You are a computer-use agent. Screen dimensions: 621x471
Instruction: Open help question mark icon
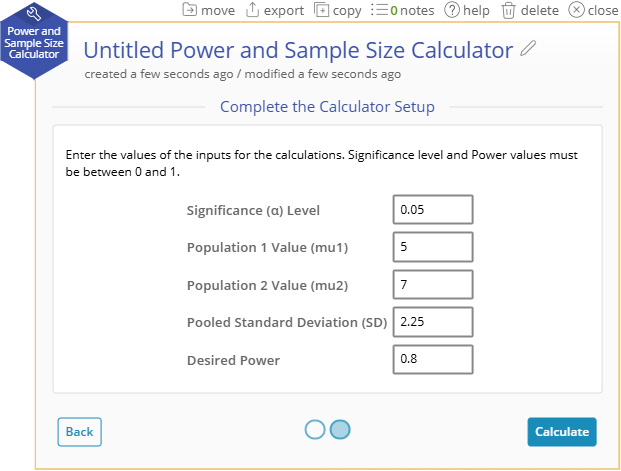[x=452, y=10]
